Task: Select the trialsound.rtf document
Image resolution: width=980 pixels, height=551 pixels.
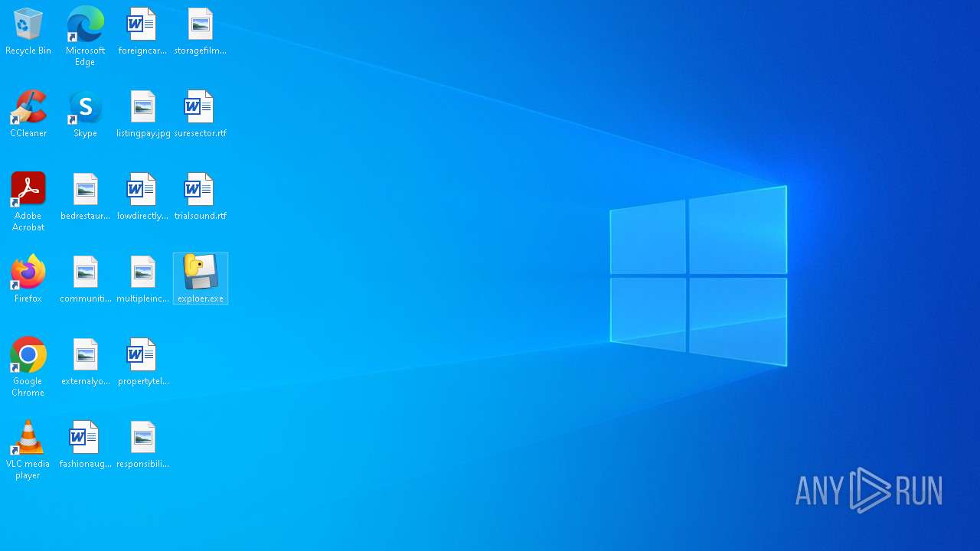Action: coord(201,197)
